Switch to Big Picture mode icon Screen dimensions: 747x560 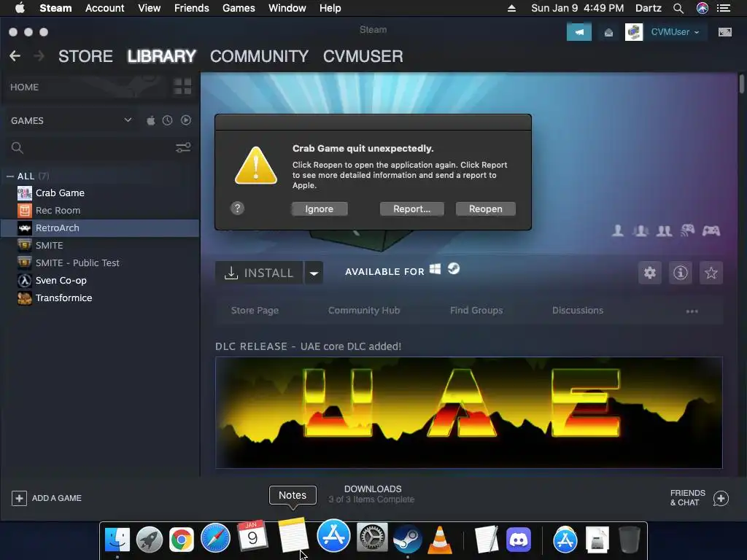pos(724,32)
